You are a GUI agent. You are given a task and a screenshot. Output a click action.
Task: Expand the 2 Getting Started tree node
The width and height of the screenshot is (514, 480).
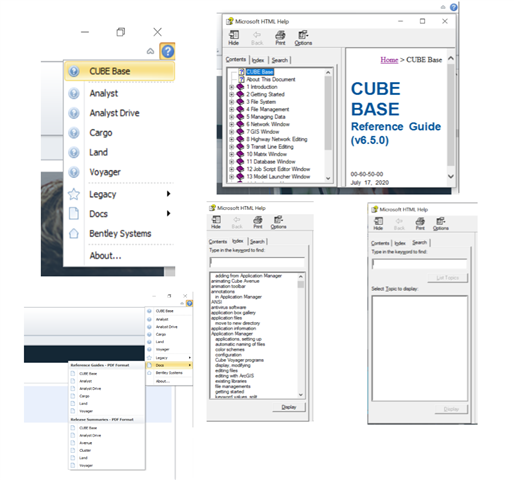tap(232, 94)
